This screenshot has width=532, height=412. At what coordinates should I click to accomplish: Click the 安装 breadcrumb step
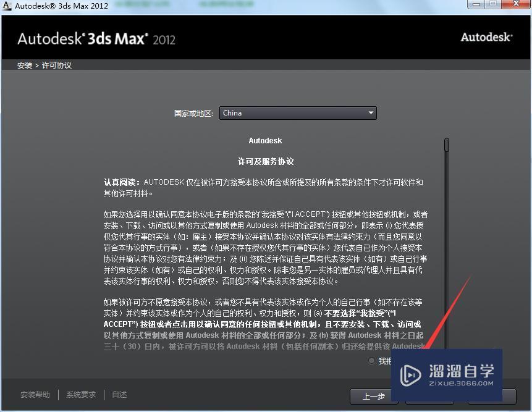coord(24,65)
